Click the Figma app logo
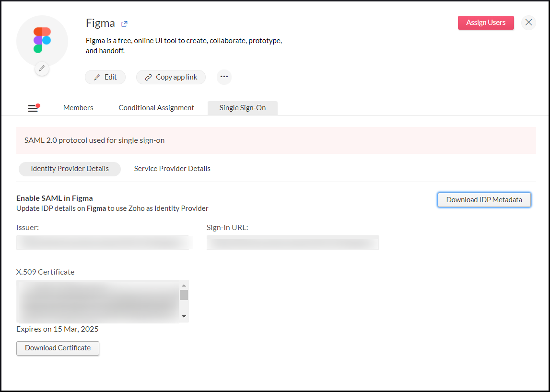This screenshot has height=392, width=550. (x=42, y=40)
